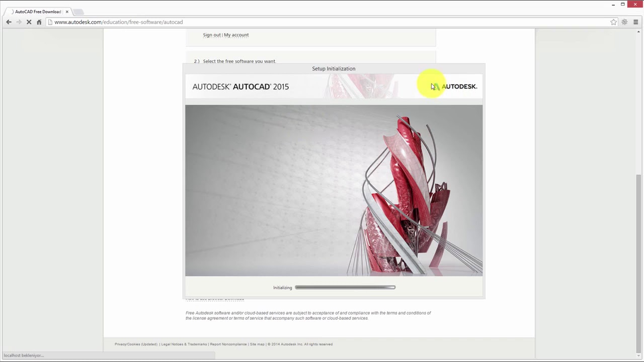
Task: Go back to the previous page
Action: pos(9,22)
